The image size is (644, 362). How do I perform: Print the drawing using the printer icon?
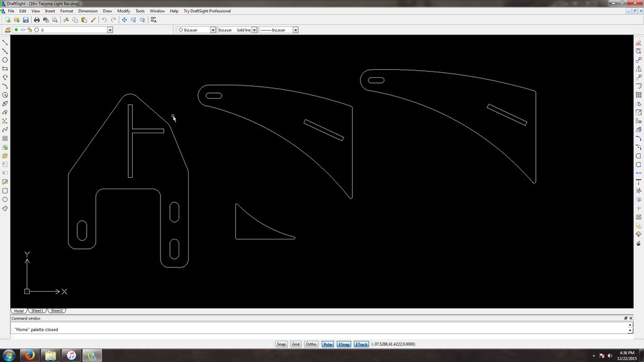pyautogui.click(x=37, y=19)
